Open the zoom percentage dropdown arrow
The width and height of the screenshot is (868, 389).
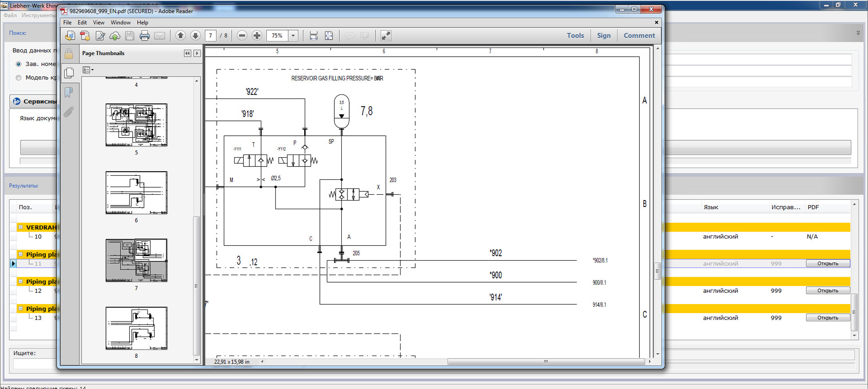coord(293,36)
